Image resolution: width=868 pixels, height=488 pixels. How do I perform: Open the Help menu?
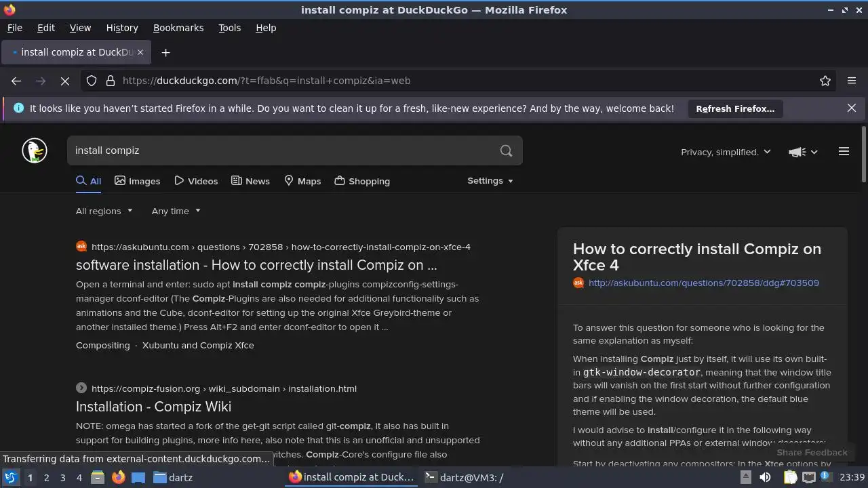pos(266,28)
